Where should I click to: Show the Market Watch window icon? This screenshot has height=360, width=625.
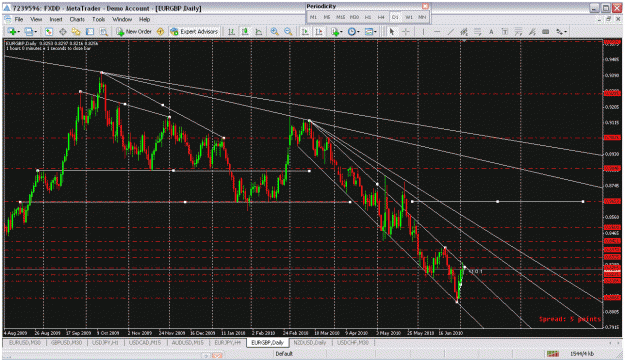pyautogui.click(x=49, y=31)
